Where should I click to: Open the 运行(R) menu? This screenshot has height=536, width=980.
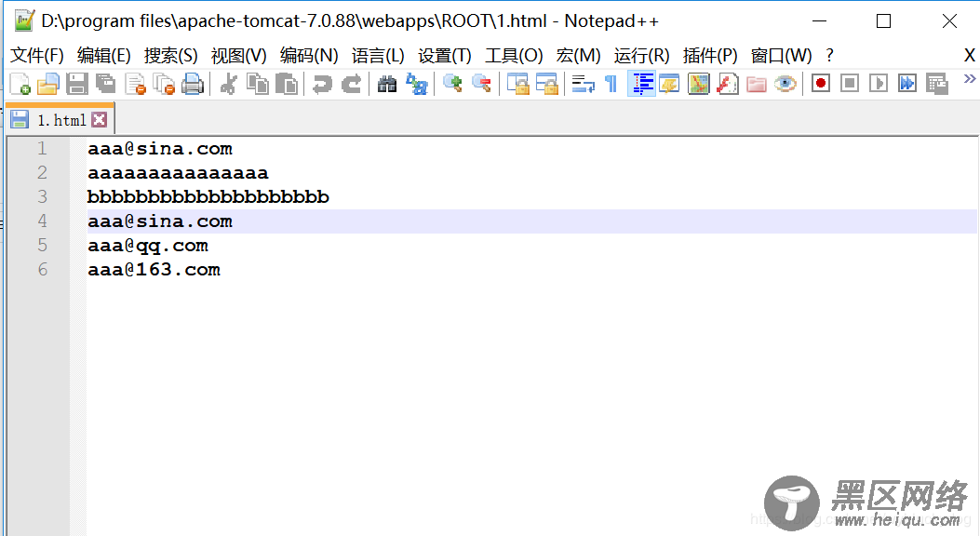tap(641, 56)
